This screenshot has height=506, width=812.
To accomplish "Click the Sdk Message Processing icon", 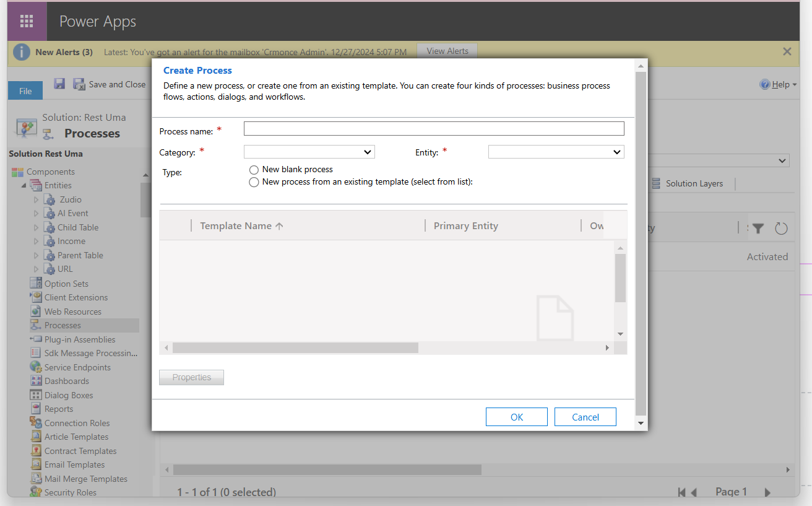I will coord(36,353).
